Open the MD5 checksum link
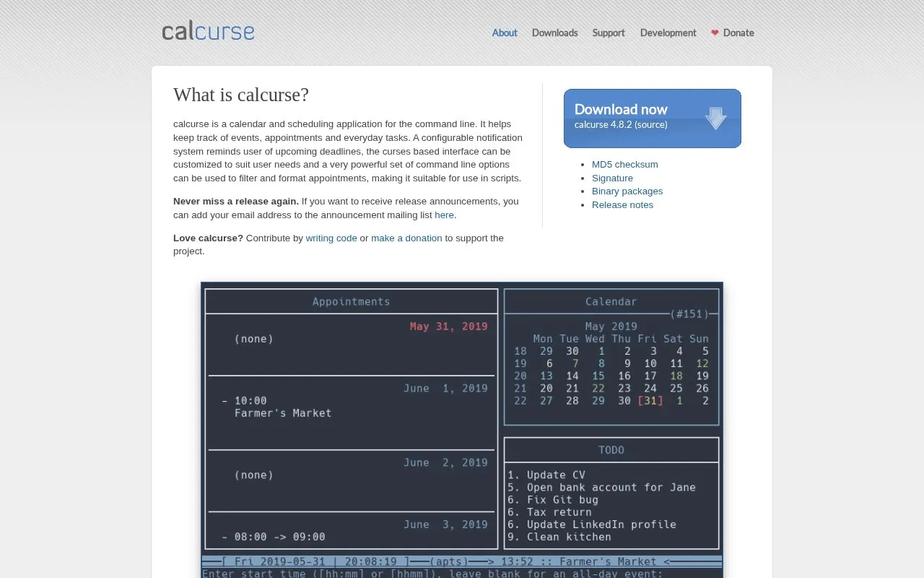This screenshot has height=578, width=924. point(625,165)
